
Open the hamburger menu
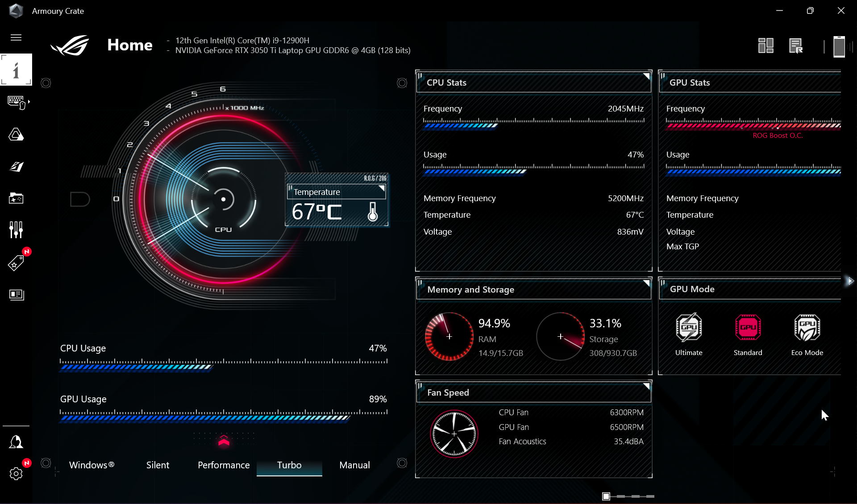[16, 37]
